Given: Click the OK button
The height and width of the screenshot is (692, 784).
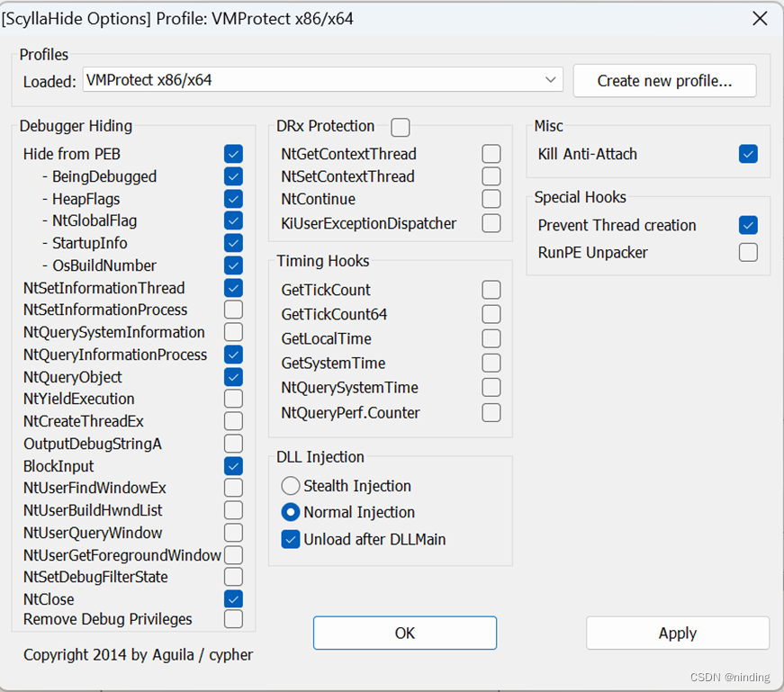Looking at the screenshot, I should pyautogui.click(x=405, y=633).
